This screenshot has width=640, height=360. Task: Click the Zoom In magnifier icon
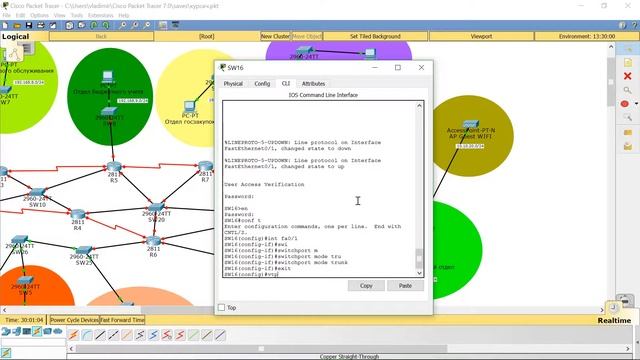123,25
